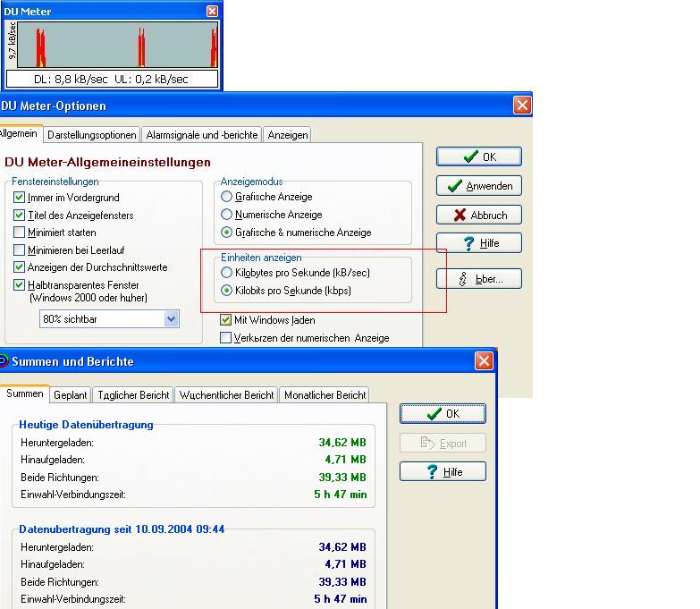This screenshot has height=609, width=700.
Task: Click Summen und Berichte title bar icon
Action: coord(4,360)
